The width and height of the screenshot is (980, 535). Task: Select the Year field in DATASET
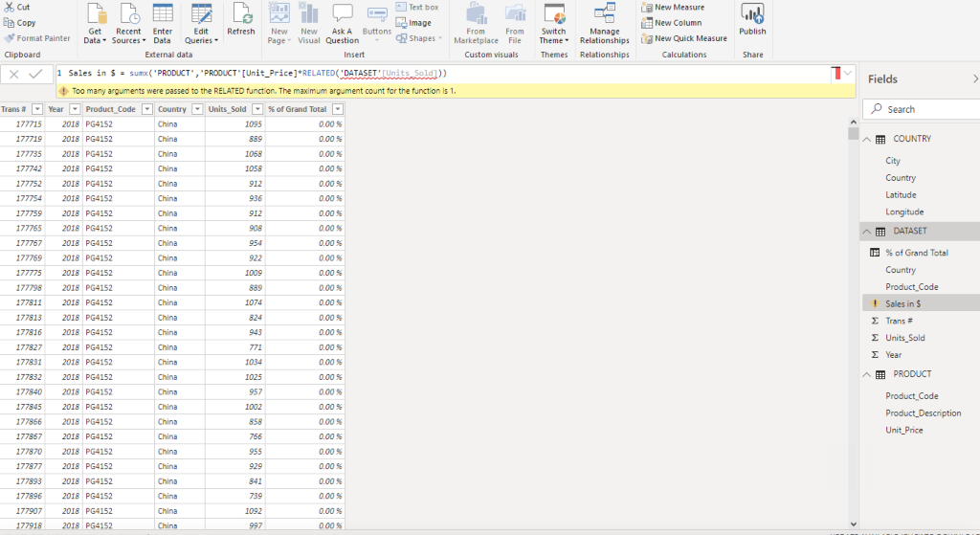pyautogui.click(x=893, y=354)
